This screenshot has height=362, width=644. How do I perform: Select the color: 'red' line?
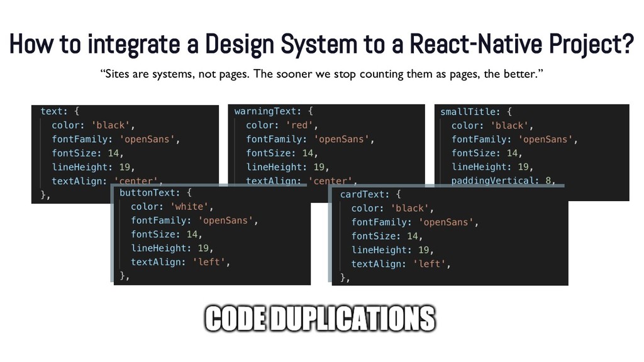coord(282,125)
